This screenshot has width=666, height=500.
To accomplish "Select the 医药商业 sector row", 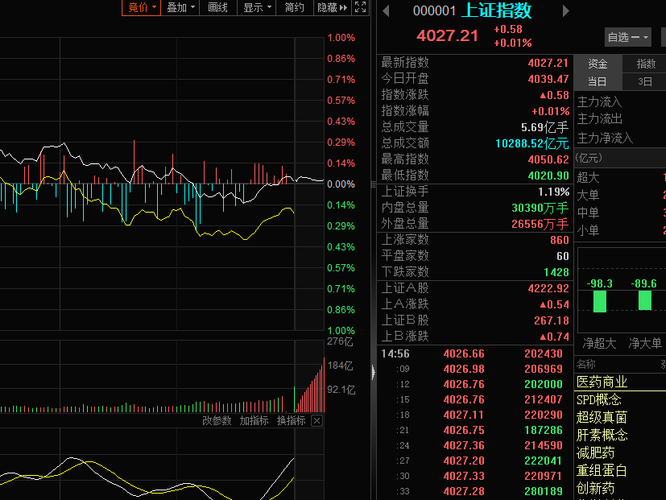I will [x=620, y=382].
